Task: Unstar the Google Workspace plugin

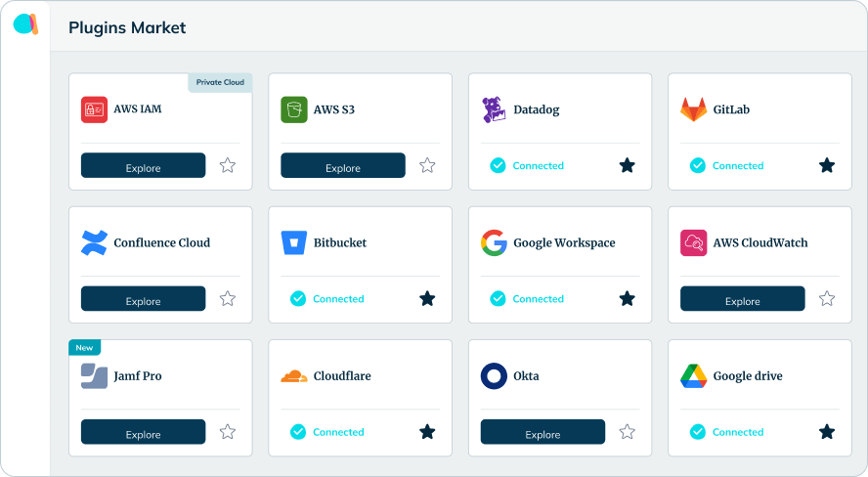Action: pyautogui.click(x=628, y=299)
